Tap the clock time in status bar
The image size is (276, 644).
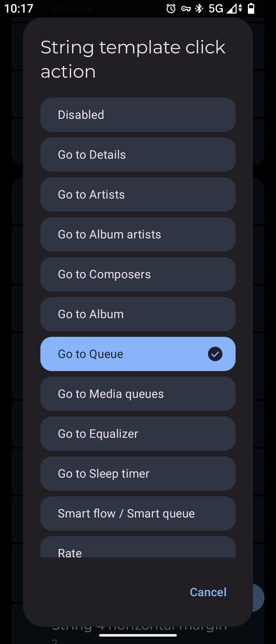[19, 9]
